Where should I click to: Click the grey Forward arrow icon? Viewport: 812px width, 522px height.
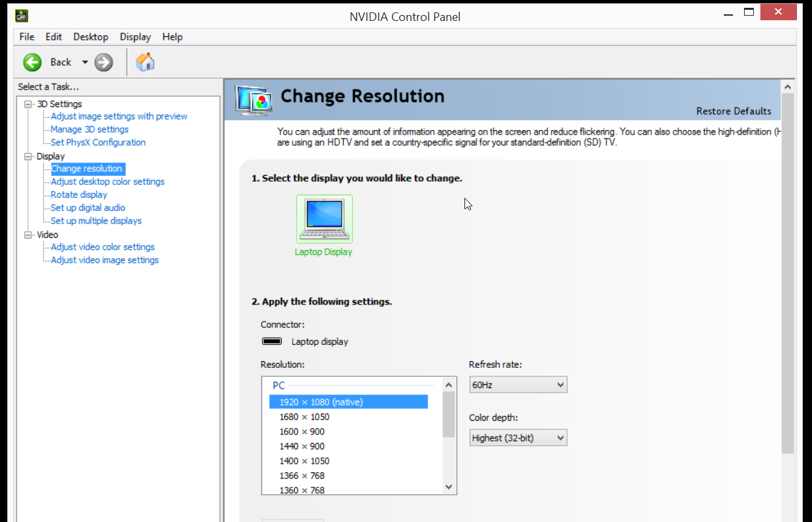tap(103, 62)
